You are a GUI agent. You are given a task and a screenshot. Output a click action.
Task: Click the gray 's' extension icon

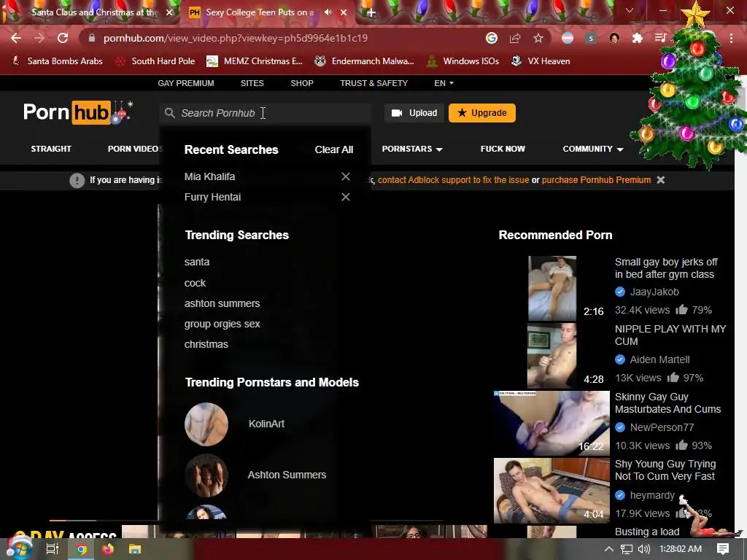[x=591, y=38]
